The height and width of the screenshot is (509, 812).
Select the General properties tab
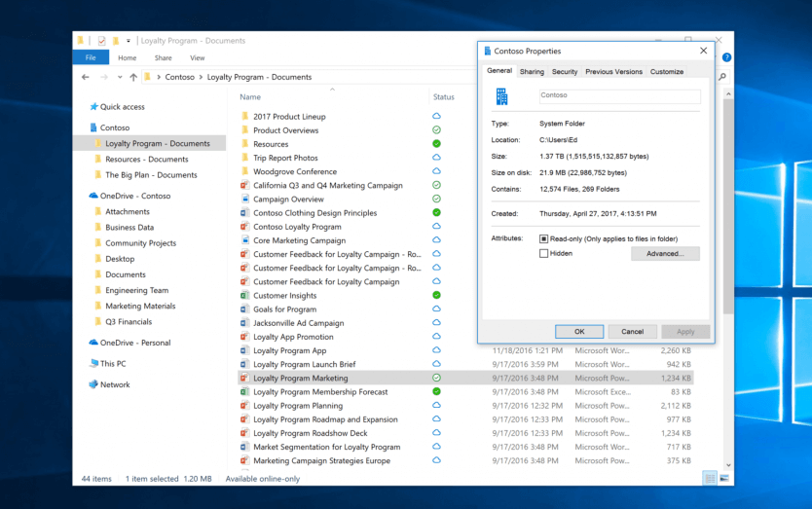(x=499, y=71)
